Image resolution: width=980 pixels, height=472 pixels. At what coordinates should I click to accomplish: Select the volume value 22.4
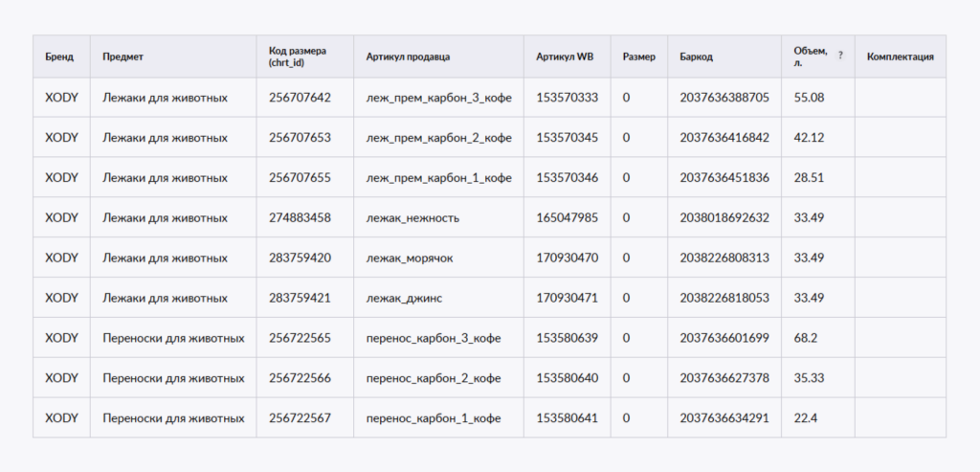point(805,419)
